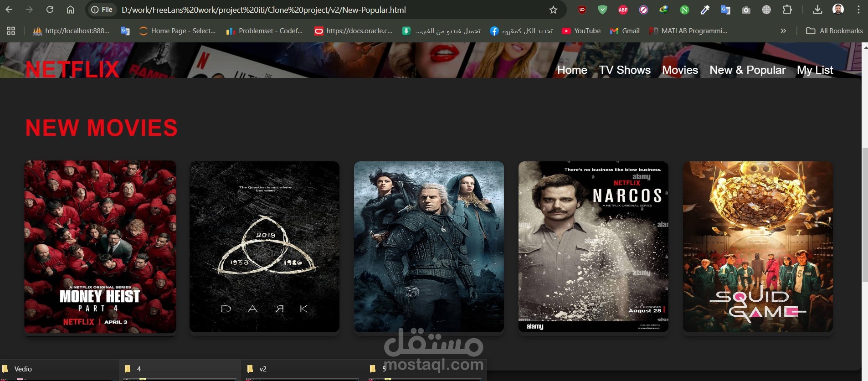Open the Internet Download Manager extension
868x381 pixels.
pyautogui.click(x=664, y=10)
